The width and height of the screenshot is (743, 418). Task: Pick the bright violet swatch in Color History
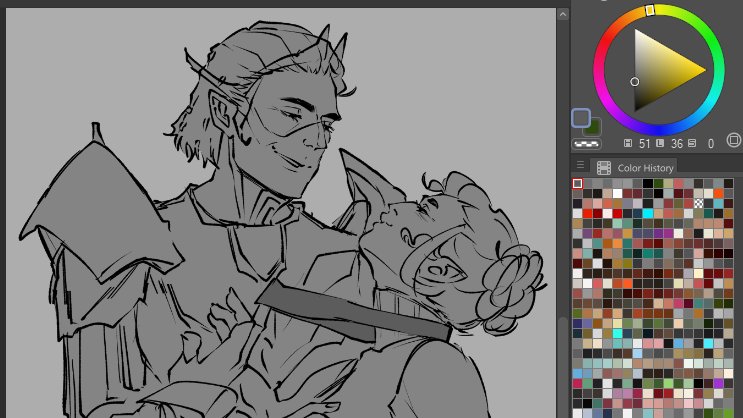coord(718,383)
